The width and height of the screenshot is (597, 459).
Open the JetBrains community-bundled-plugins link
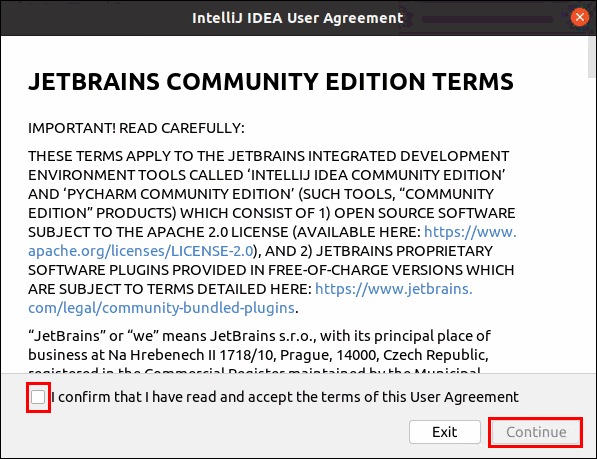coord(161,308)
